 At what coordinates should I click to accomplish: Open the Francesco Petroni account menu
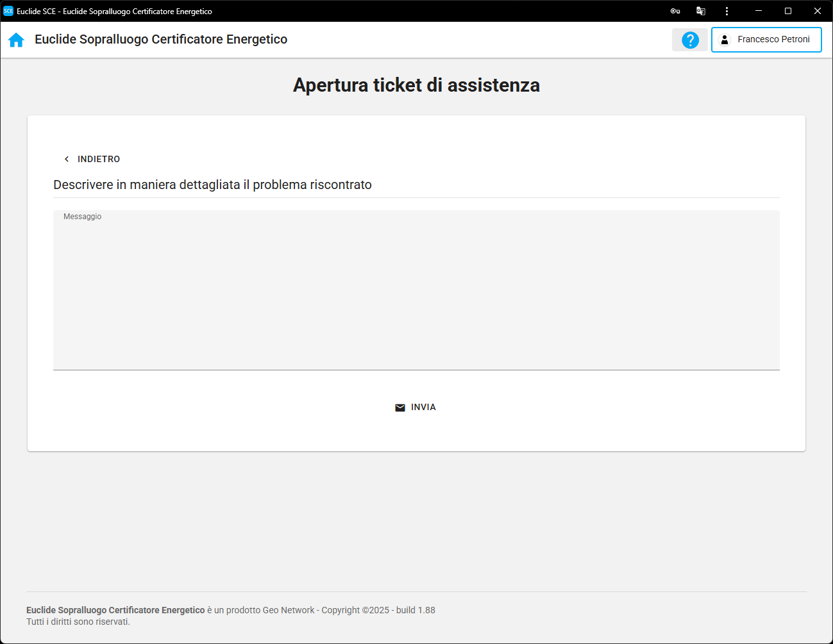(766, 40)
